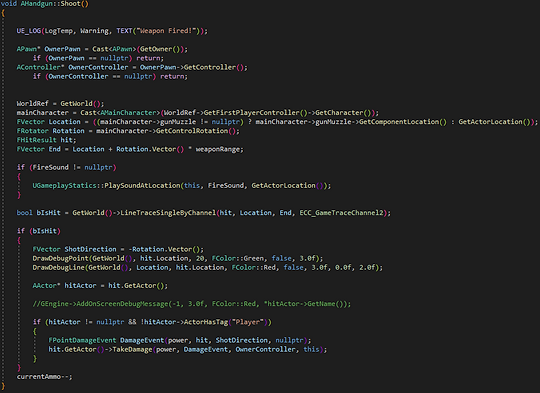Click the GetController method call
540x393 pixels.
pos(209,67)
